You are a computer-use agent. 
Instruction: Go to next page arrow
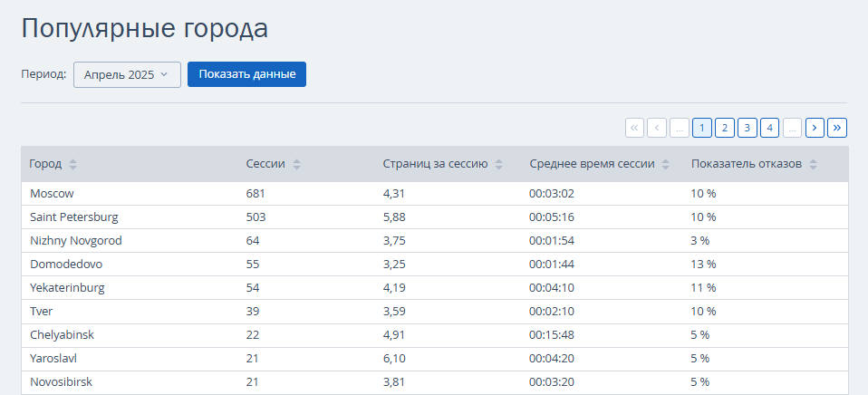tap(815, 128)
